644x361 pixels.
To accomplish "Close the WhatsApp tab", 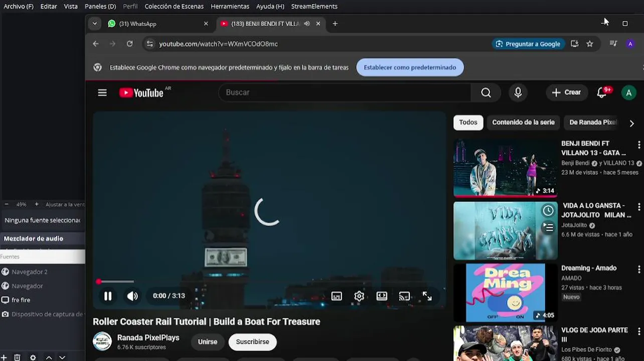I will [206, 24].
